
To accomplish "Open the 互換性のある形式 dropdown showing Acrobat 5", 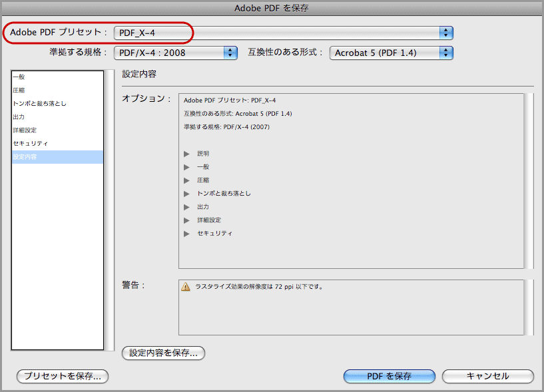I will tap(392, 53).
